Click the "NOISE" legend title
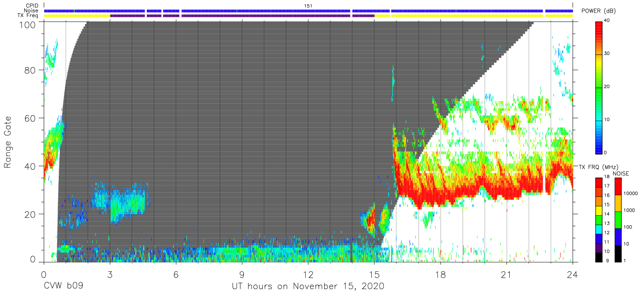This screenshot has height=297, width=644. tap(622, 173)
